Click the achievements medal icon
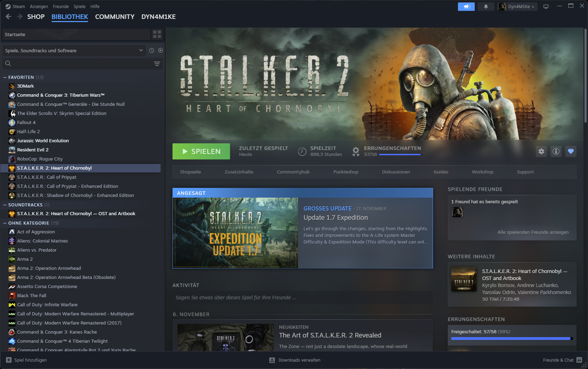The image size is (588, 369). pyautogui.click(x=356, y=151)
